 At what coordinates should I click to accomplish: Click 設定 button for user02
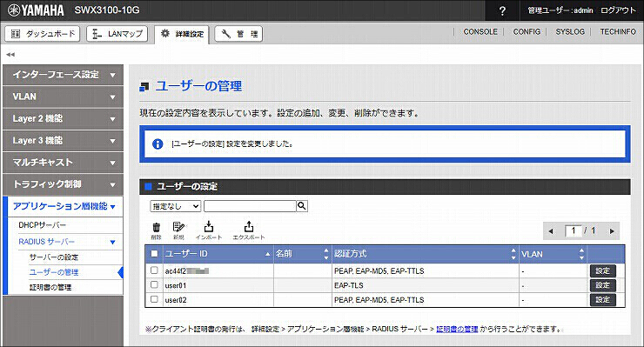coord(602,300)
